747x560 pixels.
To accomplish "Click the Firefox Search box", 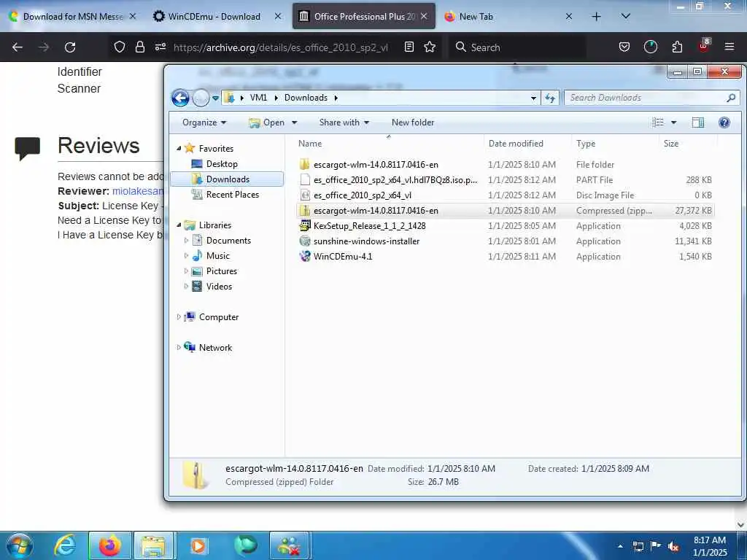I will tap(517, 47).
